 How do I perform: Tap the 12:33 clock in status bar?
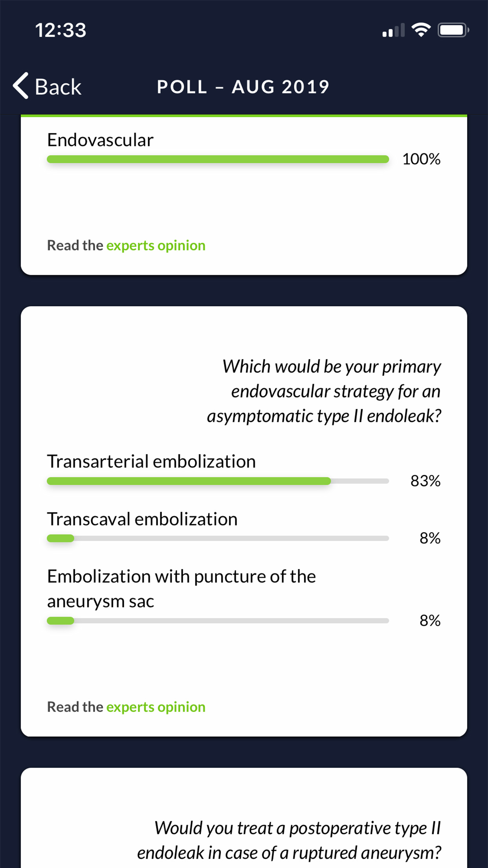pyautogui.click(x=61, y=30)
